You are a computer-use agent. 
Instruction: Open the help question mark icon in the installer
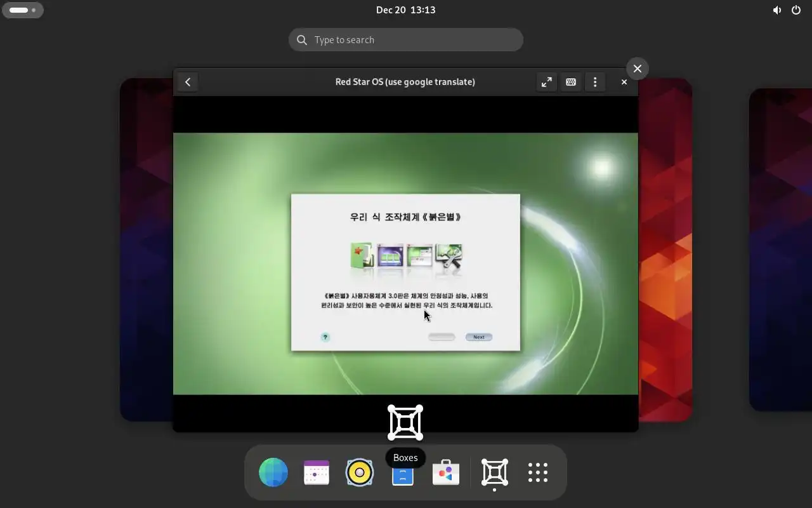pyautogui.click(x=325, y=337)
